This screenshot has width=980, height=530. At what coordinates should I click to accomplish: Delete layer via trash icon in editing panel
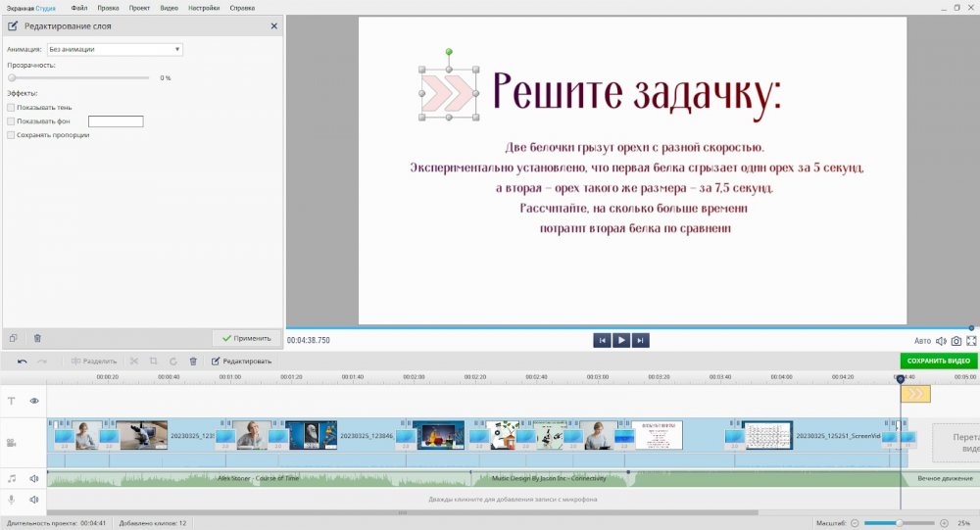[37, 338]
